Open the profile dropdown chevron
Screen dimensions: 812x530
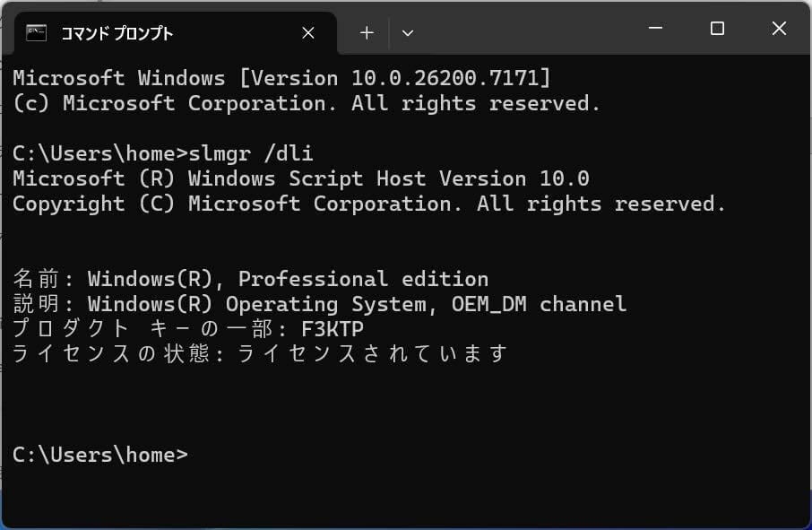(408, 33)
